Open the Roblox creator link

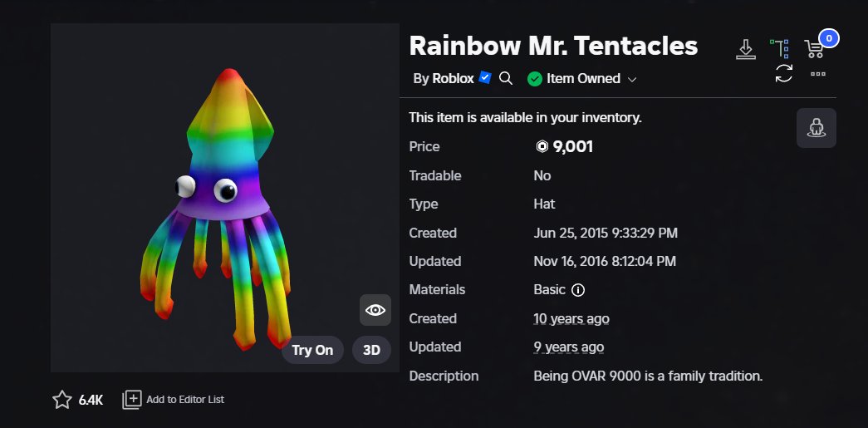pyautogui.click(x=453, y=79)
